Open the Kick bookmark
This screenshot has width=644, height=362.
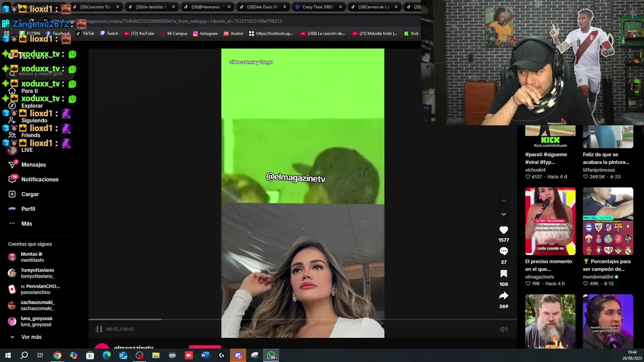(x=411, y=34)
